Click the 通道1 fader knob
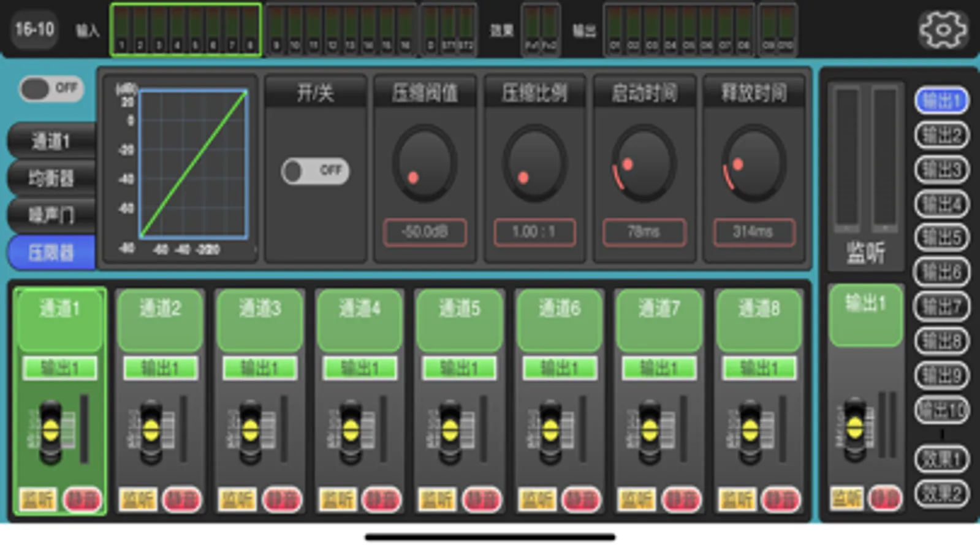The height and width of the screenshot is (552, 980). pyautogui.click(x=51, y=432)
